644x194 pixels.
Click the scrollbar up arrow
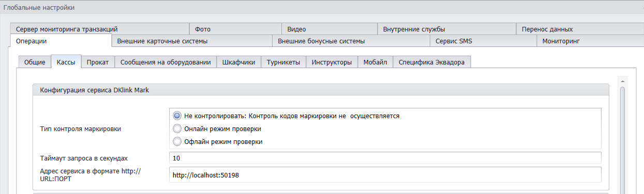point(623,82)
